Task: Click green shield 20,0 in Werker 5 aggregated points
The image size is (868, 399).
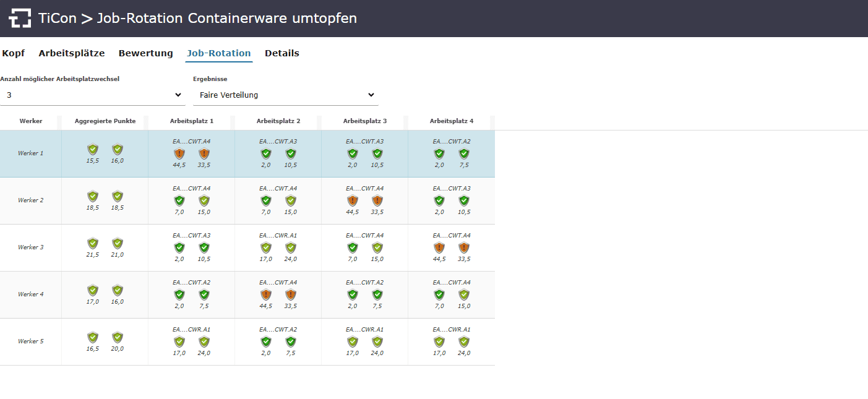Action: coord(118,337)
